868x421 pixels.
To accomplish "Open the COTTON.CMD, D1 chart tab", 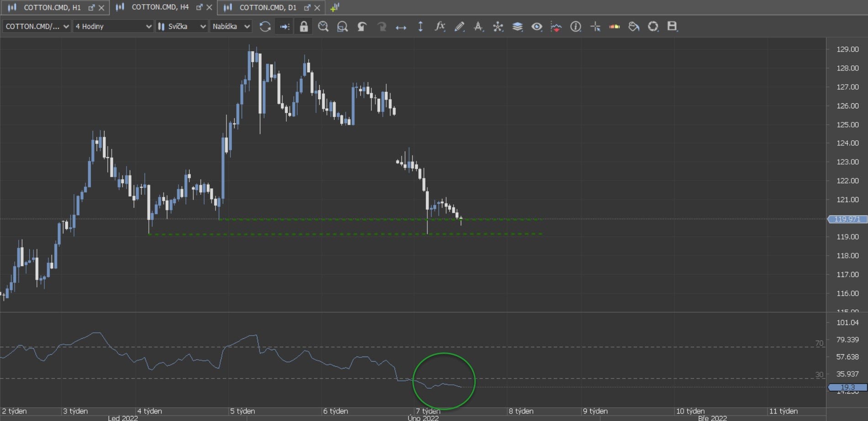I will coord(268,7).
